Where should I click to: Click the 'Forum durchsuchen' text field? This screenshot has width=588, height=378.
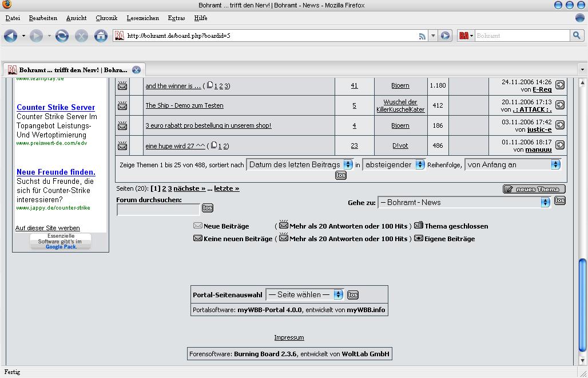tap(158, 210)
